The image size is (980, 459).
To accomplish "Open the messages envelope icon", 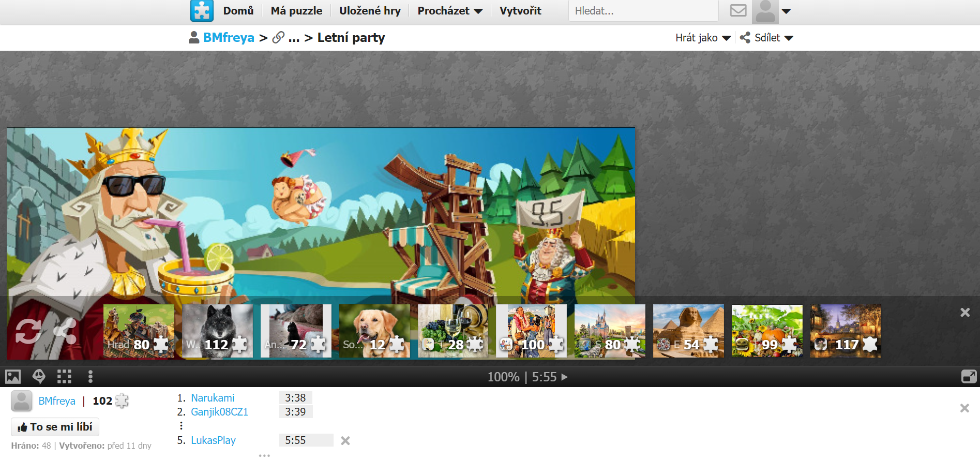I will coord(738,10).
